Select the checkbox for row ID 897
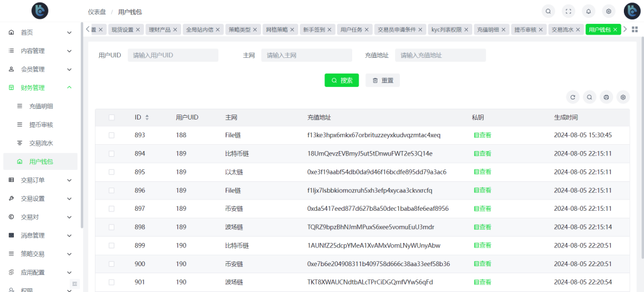 tap(111, 208)
